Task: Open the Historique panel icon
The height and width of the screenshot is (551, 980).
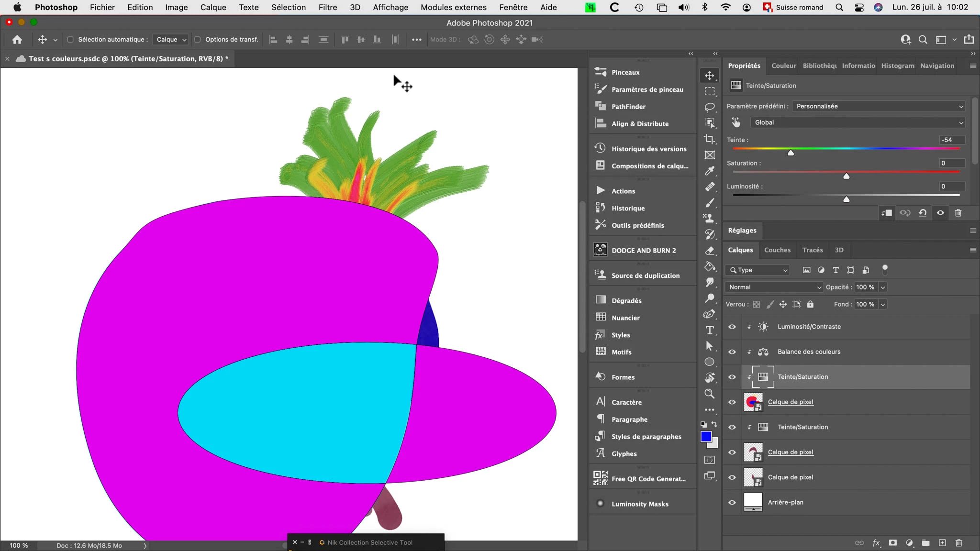Action: pyautogui.click(x=600, y=208)
